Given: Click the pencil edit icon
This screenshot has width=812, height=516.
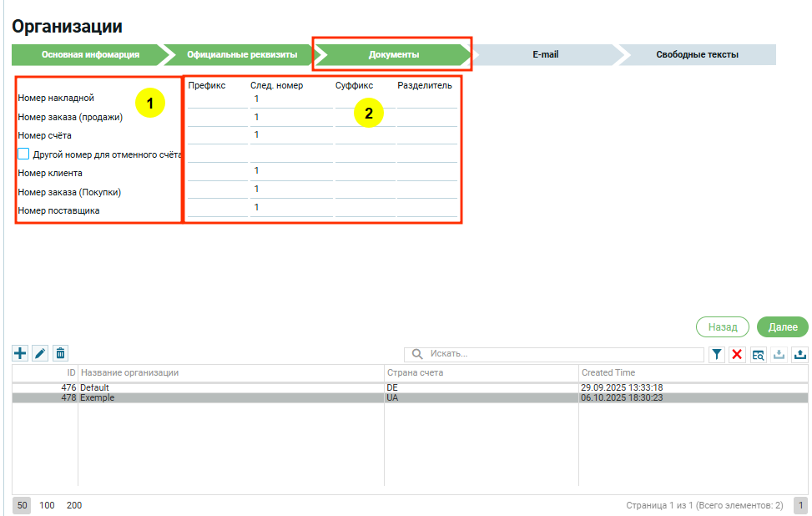Looking at the screenshot, I should pyautogui.click(x=40, y=354).
